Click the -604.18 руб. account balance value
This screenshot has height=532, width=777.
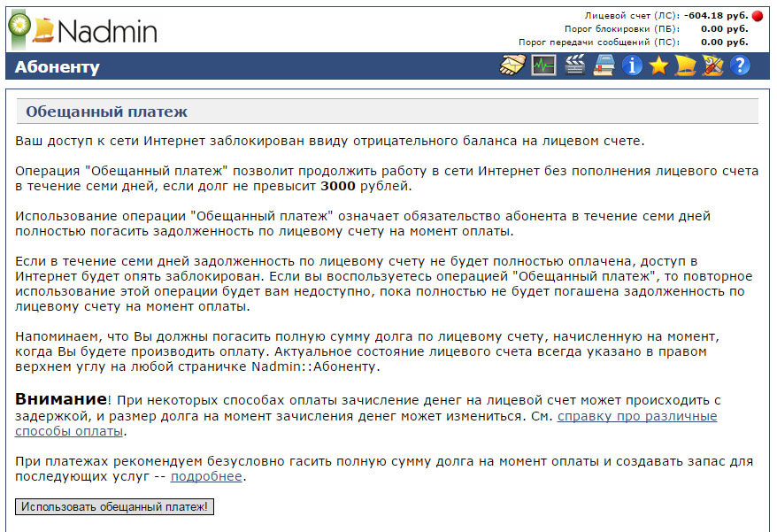click(716, 16)
